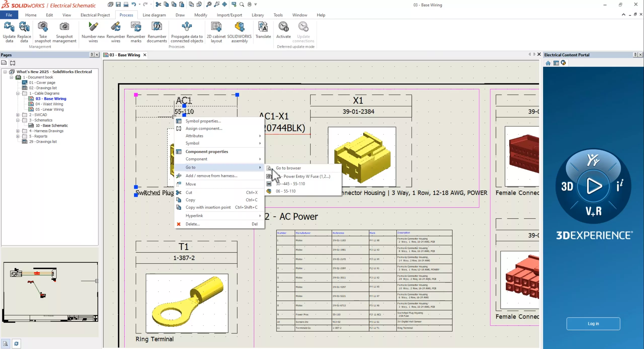Image resolution: width=644 pixels, height=349 pixels.
Task: Select the Propagate data to connected objects tool
Action: pyautogui.click(x=187, y=32)
